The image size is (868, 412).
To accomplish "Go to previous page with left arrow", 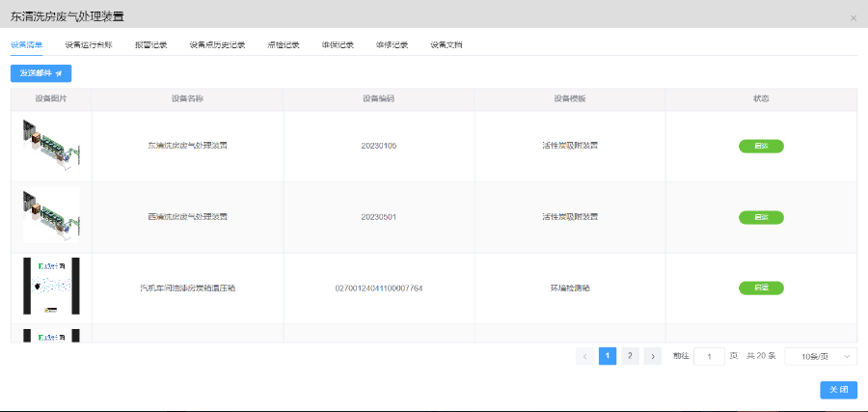I will (x=584, y=356).
